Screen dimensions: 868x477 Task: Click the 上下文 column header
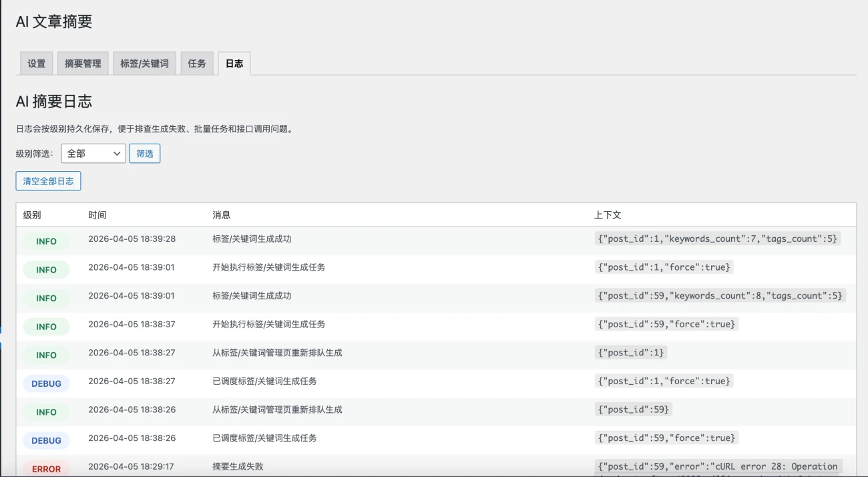(x=609, y=214)
